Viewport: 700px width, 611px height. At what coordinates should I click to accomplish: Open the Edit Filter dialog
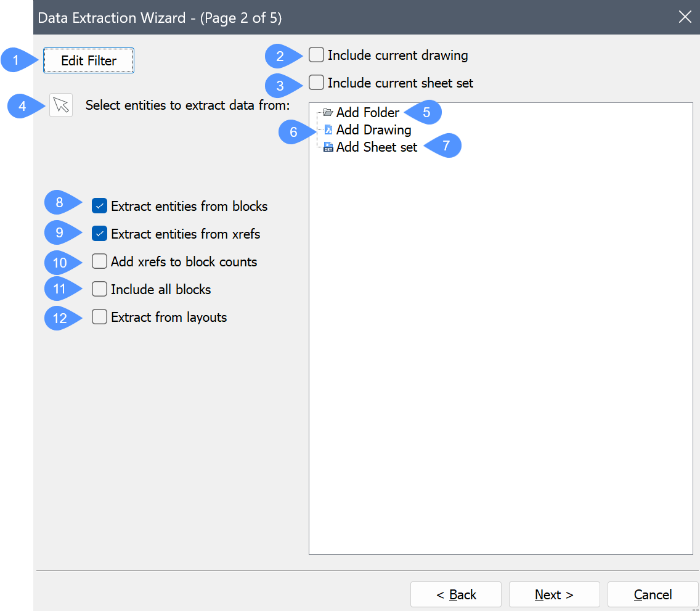click(89, 61)
